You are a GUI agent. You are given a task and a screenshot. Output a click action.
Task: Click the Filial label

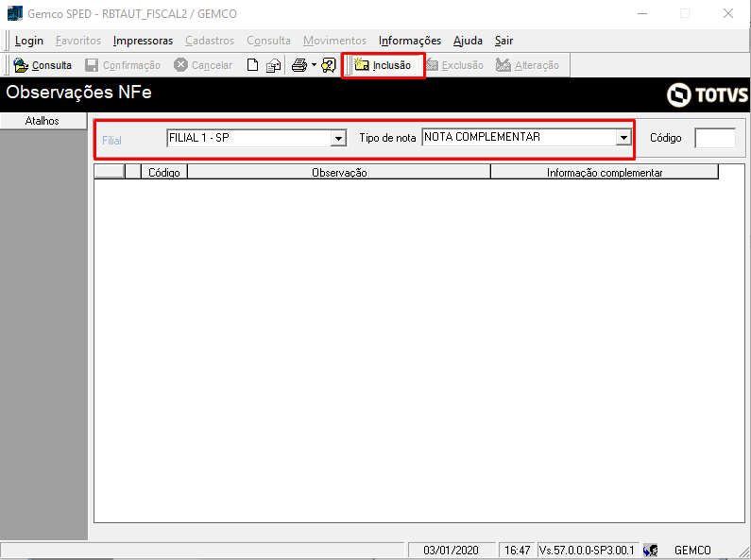[111, 141]
